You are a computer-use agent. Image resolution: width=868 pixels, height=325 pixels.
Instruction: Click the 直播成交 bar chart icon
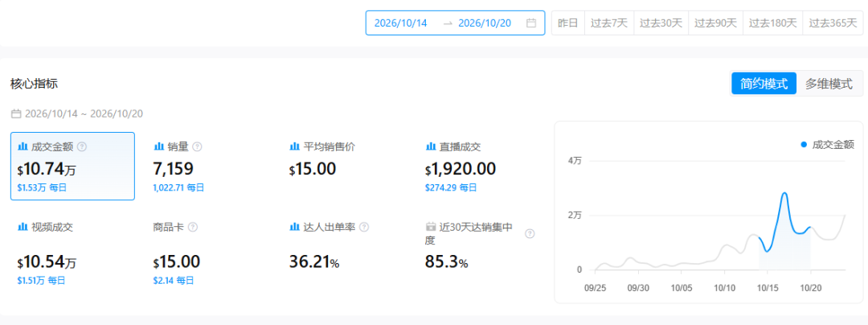(x=430, y=146)
